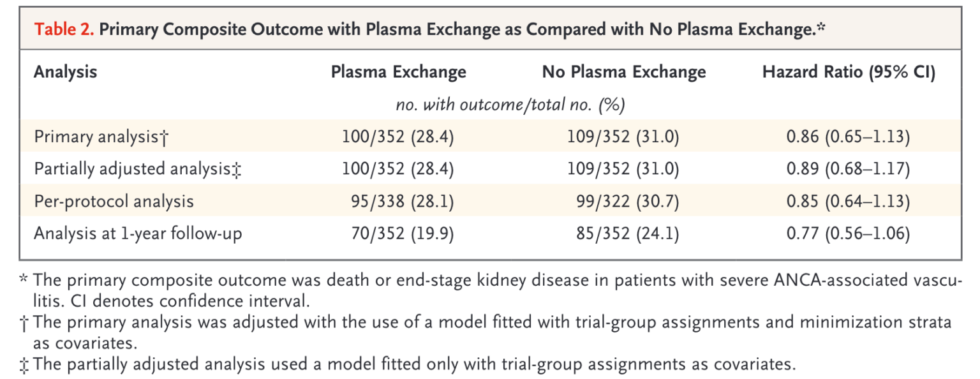980x379 pixels.
Task: Click the "Hazard Ratio (95% CI)" header
Action: click(x=849, y=72)
